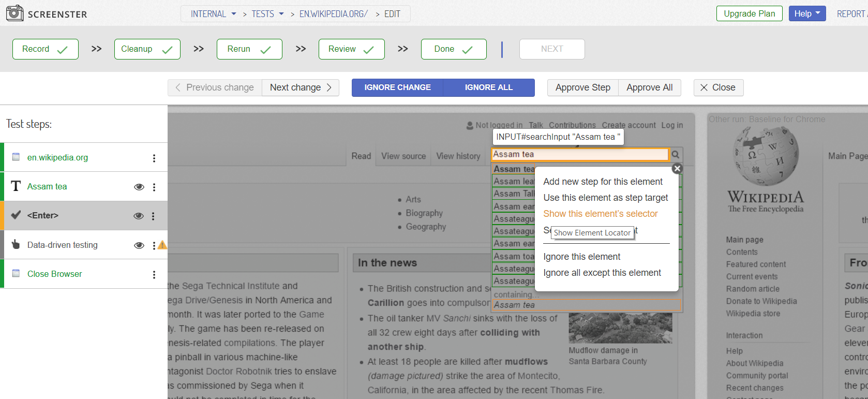The width and height of the screenshot is (868, 399).
Task: Click Random article in baseline sidebar
Action: pyautogui.click(x=753, y=289)
